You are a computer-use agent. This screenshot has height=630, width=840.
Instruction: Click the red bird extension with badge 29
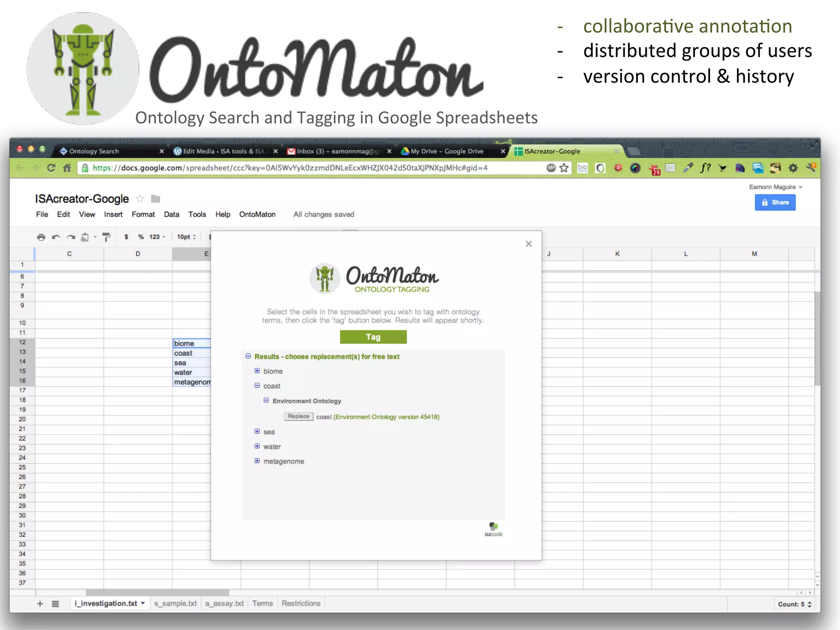(x=654, y=169)
